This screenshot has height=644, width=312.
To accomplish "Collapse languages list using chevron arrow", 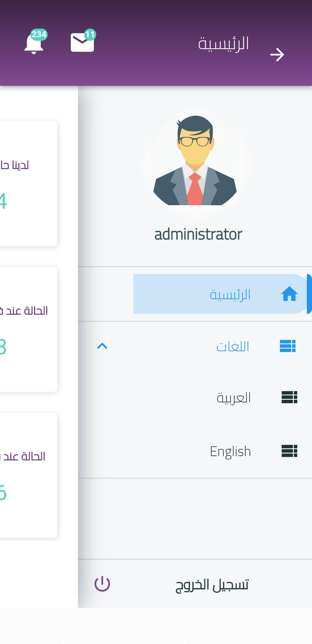I will pyautogui.click(x=102, y=346).
